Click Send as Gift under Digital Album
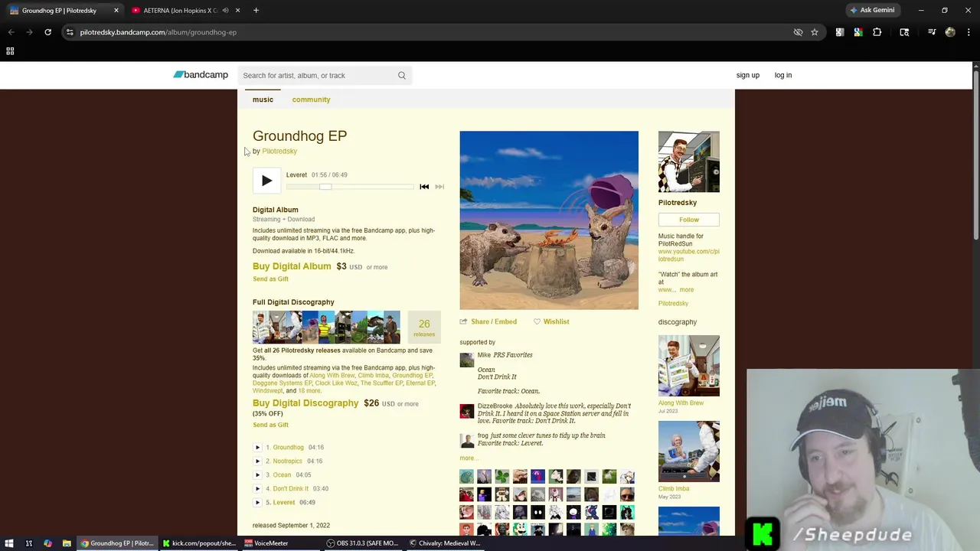 coord(270,279)
